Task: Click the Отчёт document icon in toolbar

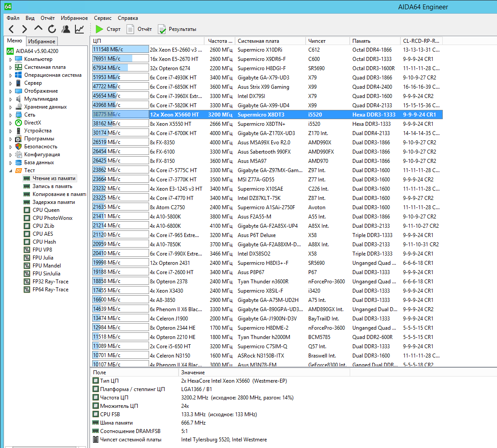Action: pyautogui.click(x=130, y=29)
